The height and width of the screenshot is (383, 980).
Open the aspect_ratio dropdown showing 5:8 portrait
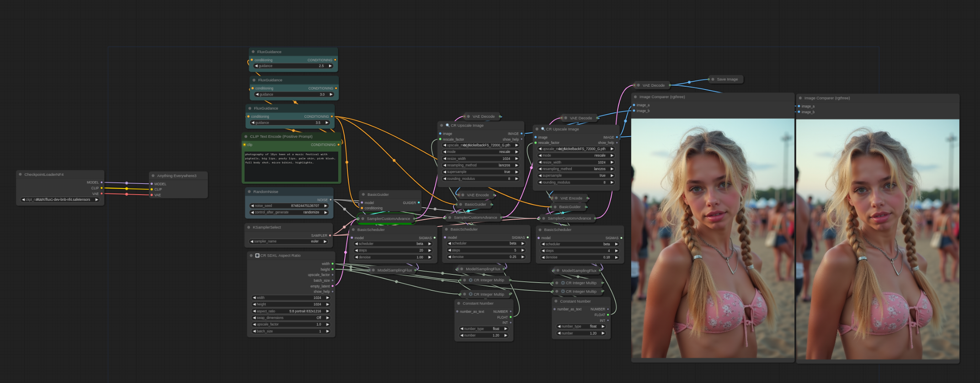(x=290, y=311)
